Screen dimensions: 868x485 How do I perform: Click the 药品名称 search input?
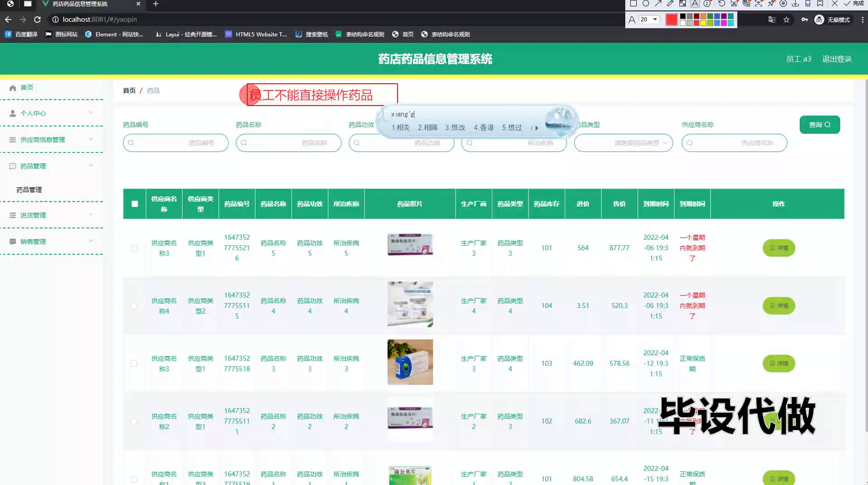[288, 143]
